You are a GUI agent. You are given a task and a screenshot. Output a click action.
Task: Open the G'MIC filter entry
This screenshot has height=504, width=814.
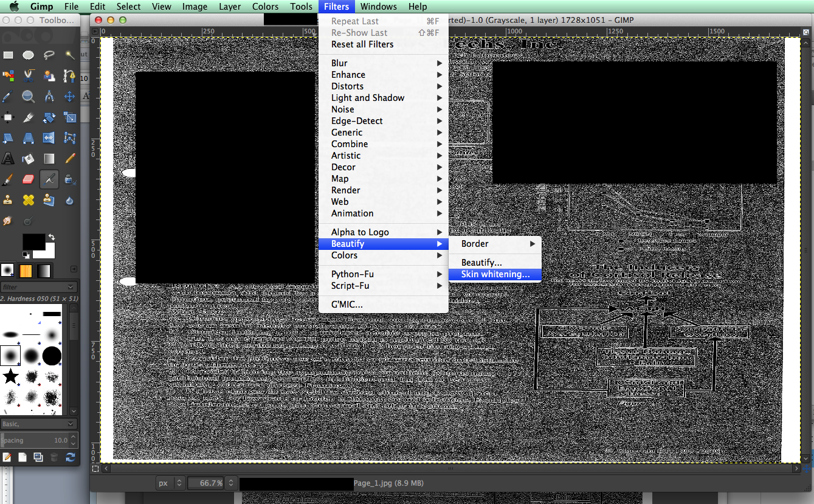347,305
